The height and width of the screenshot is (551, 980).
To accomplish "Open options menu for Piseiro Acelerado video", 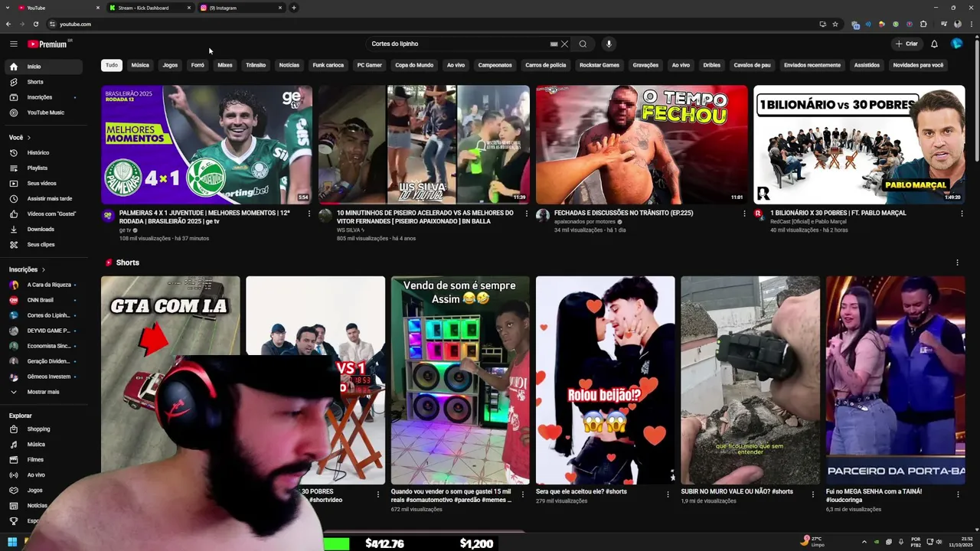I will pos(526,214).
